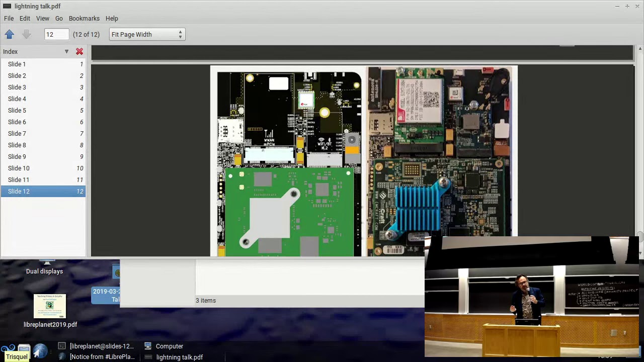Switch to lightning talk.pdf in the taskbar
Viewport: 644px width, 362px height.
tap(174, 357)
